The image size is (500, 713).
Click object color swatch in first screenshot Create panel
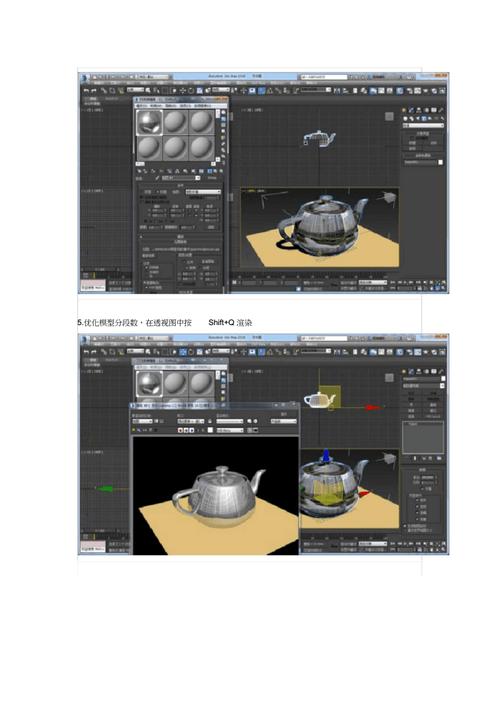coord(440,162)
